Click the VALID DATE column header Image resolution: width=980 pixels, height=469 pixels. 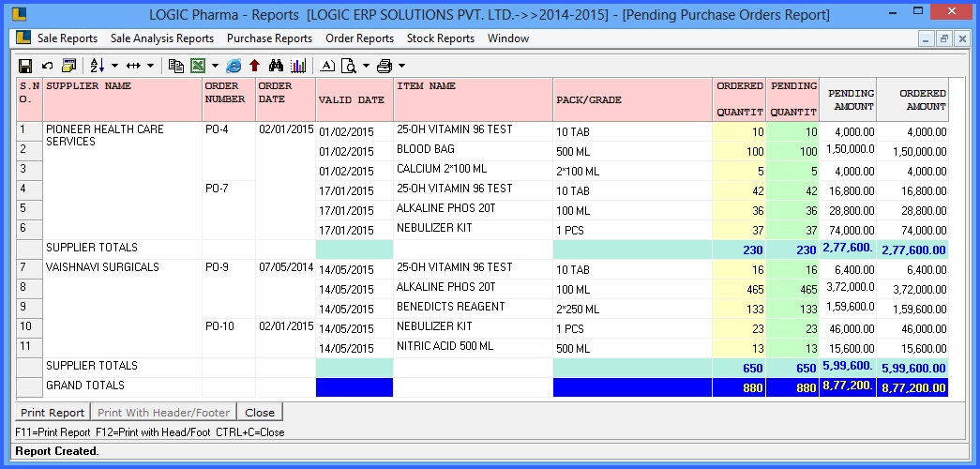click(354, 99)
